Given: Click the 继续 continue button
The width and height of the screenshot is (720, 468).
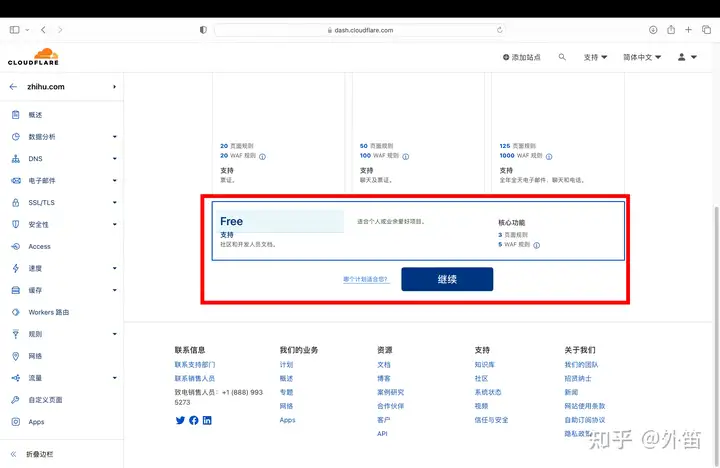Looking at the screenshot, I should coord(447,279).
